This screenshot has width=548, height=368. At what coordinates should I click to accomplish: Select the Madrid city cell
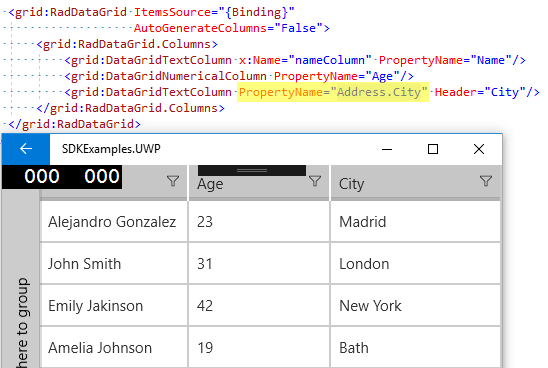[x=415, y=222]
